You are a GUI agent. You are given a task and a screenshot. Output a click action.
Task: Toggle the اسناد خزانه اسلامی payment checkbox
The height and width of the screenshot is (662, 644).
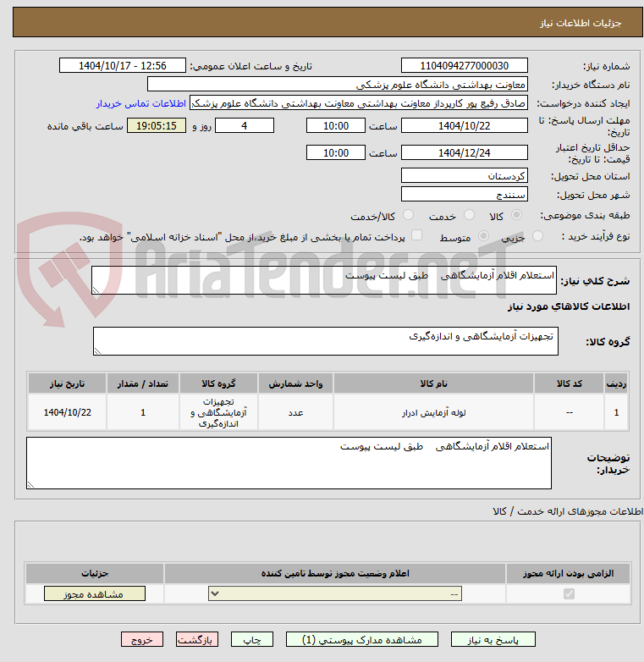pos(417,235)
